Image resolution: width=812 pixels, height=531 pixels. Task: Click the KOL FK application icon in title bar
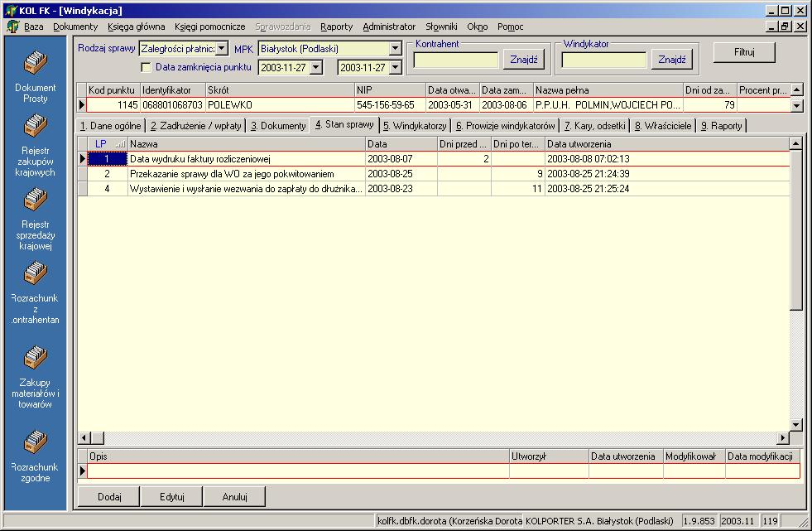point(12,11)
